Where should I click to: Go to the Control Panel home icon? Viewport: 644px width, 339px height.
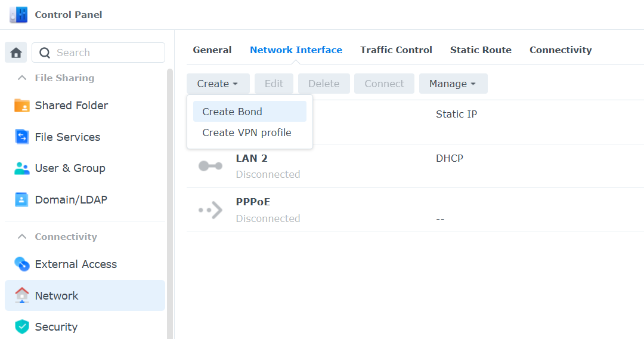pos(16,53)
